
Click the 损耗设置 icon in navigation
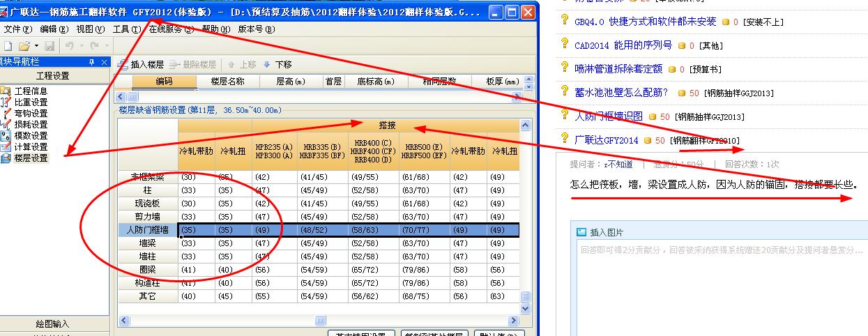[x=6, y=125]
